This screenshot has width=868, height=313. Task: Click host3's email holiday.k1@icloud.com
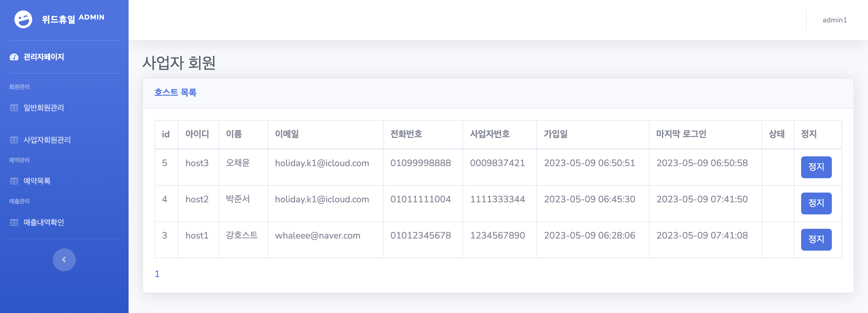[x=322, y=163]
